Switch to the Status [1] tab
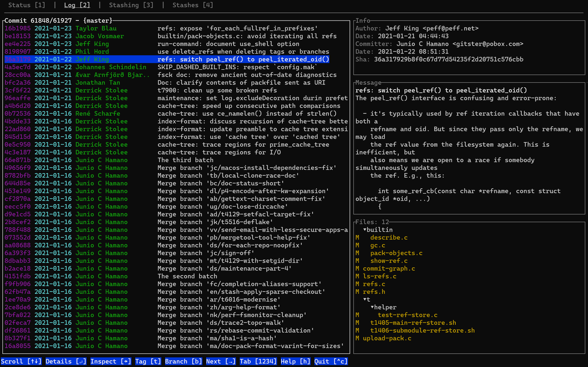588x367 pixels. click(x=27, y=5)
